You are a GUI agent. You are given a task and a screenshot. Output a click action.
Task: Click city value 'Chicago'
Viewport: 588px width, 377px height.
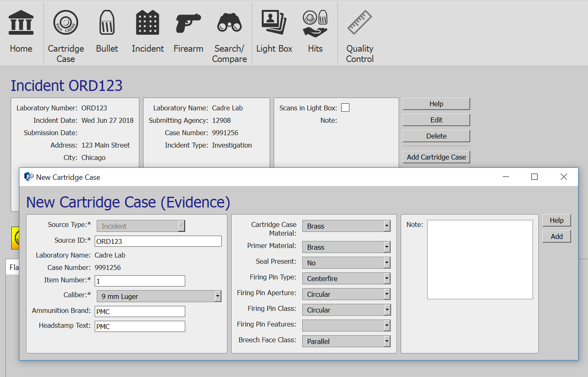[93, 157]
